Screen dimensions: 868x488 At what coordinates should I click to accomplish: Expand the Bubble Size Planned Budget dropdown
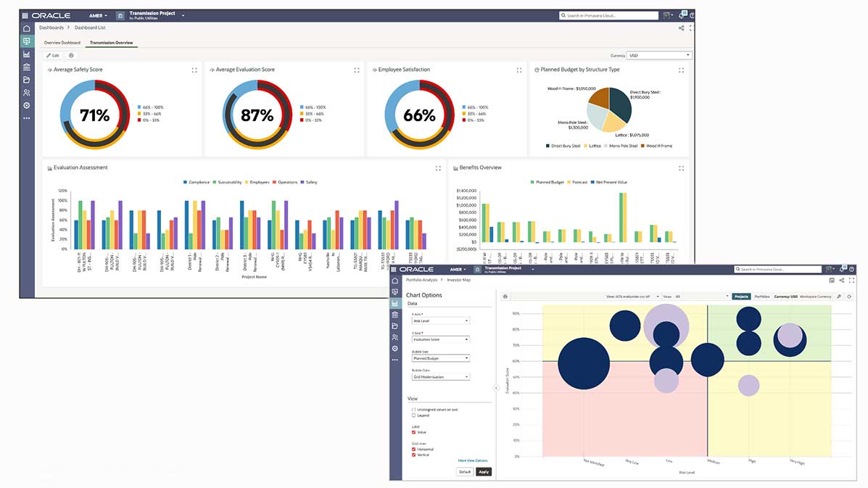tap(441, 358)
